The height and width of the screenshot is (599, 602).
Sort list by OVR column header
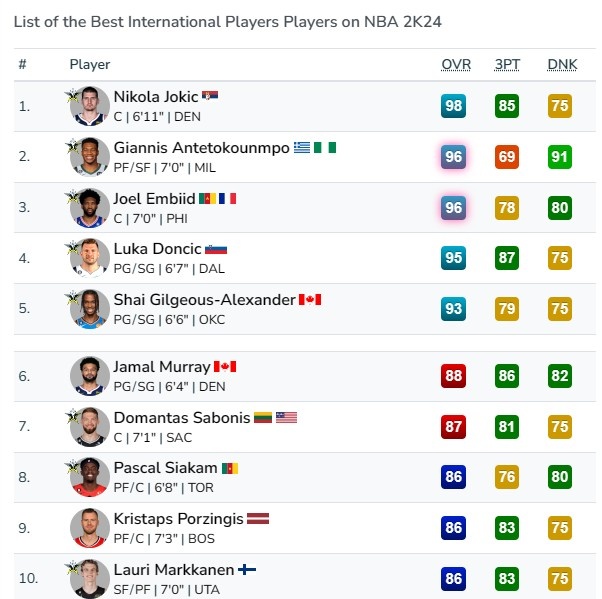[456, 64]
